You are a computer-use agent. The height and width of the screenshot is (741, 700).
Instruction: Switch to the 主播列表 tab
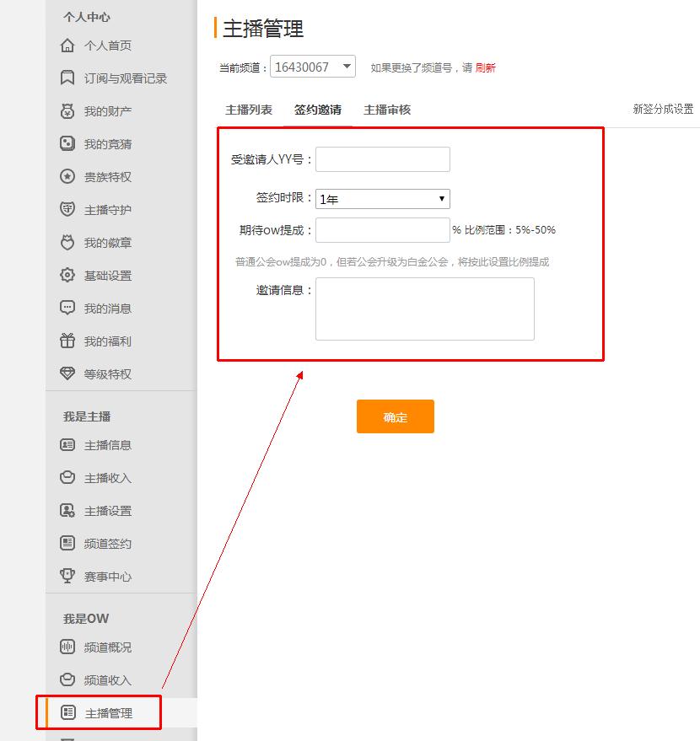[x=249, y=110]
